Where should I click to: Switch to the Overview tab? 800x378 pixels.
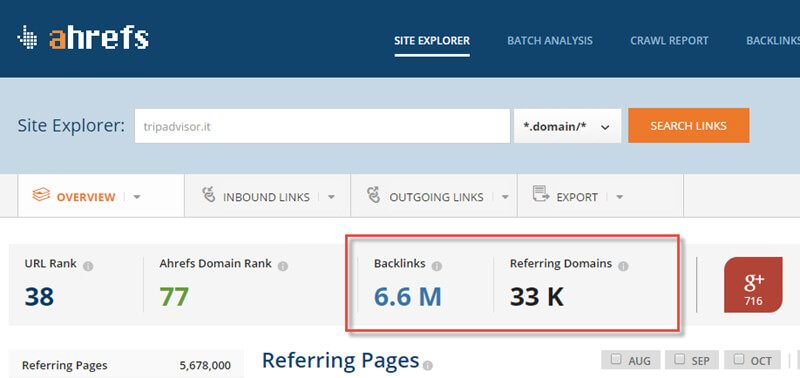coord(101,196)
